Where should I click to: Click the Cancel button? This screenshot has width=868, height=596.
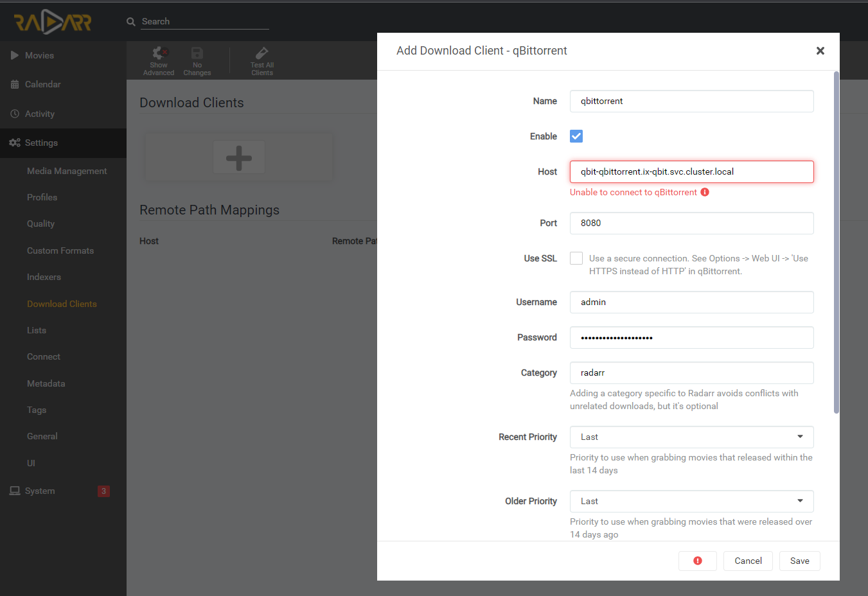click(748, 561)
